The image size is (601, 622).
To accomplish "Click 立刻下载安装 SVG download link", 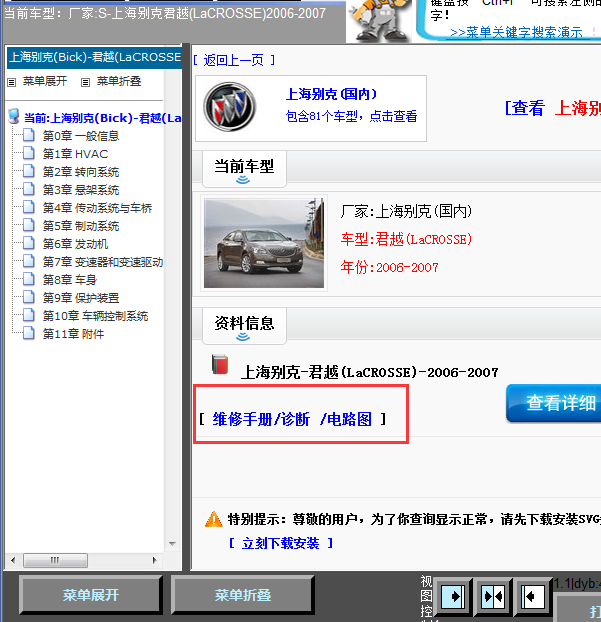I will pyautogui.click(x=281, y=543).
